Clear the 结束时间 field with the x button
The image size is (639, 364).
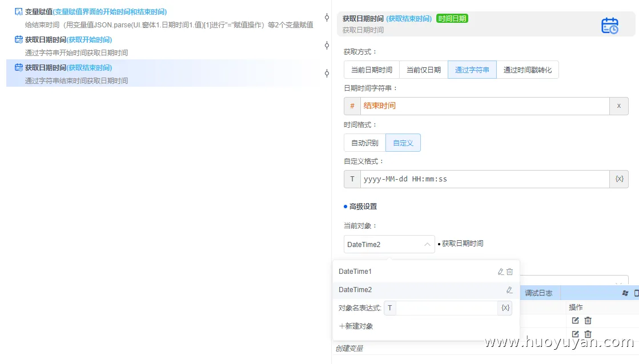tap(618, 106)
